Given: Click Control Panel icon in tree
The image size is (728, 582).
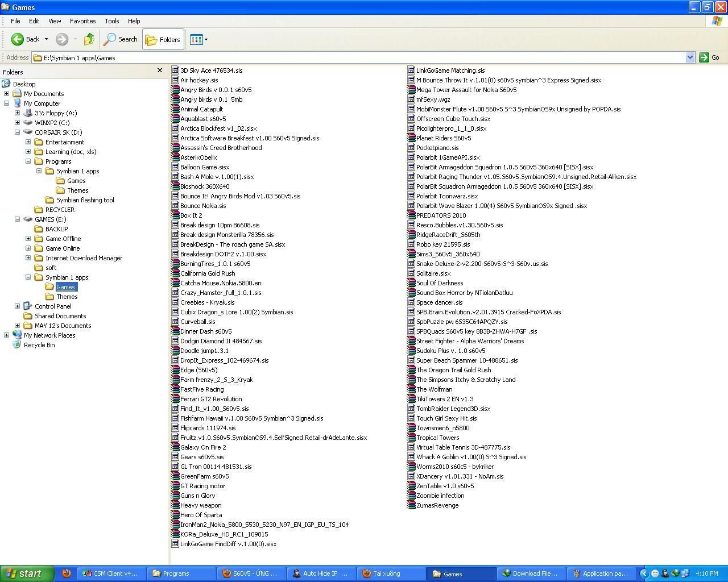Looking at the screenshot, I should tap(28, 306).
